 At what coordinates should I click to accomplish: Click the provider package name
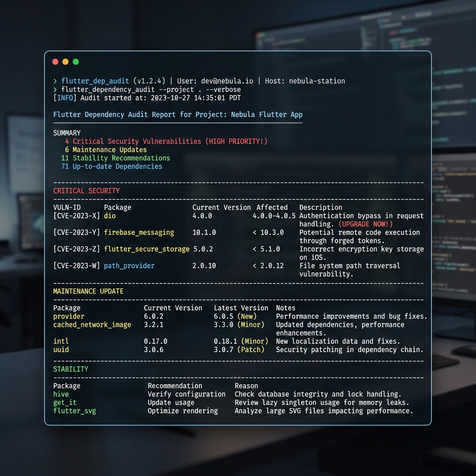(69, 316)
